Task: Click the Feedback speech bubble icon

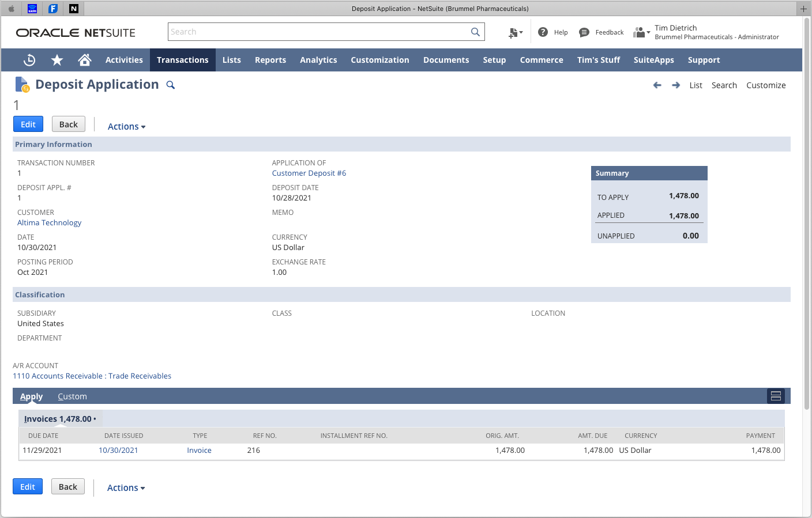Action: (584, 32)
